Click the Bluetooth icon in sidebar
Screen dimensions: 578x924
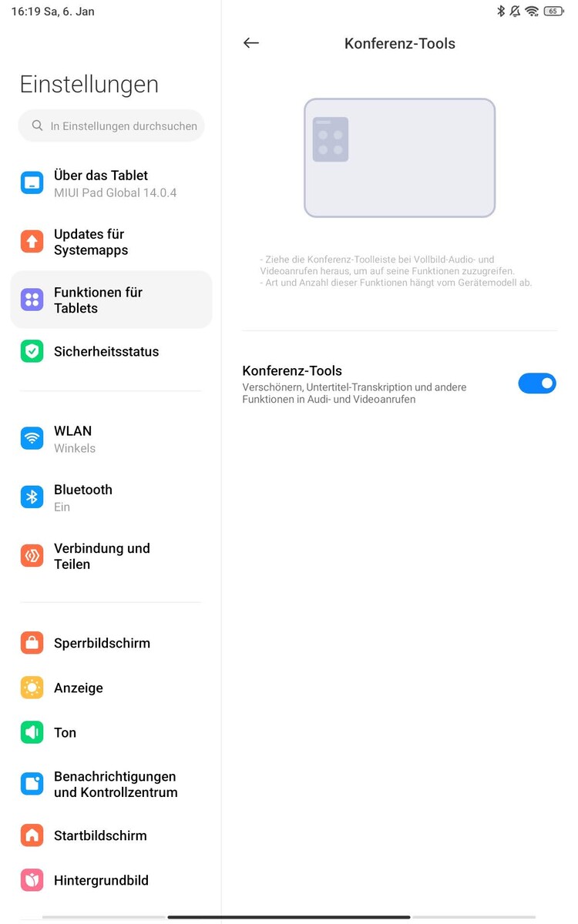[32, 497]
